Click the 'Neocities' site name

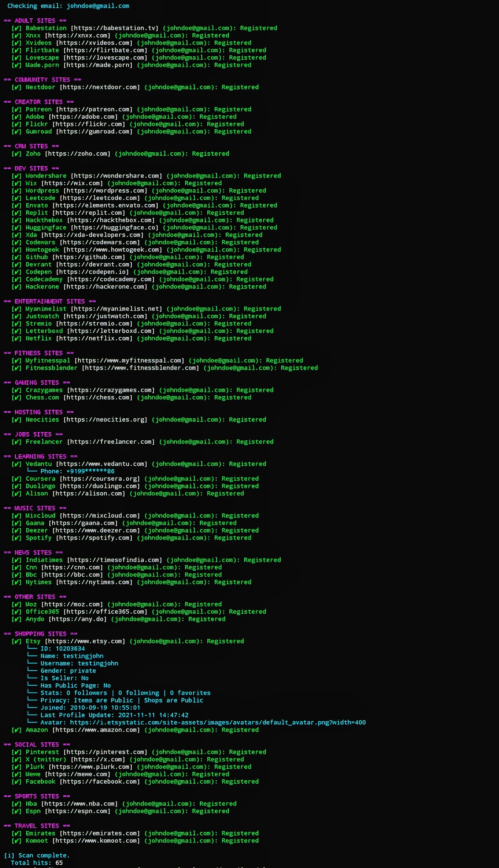43,419
